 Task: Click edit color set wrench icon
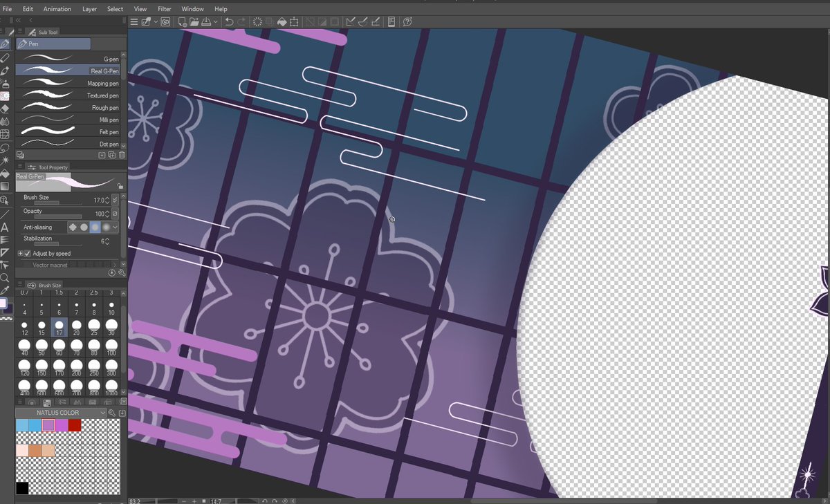[x=111, y=413]
